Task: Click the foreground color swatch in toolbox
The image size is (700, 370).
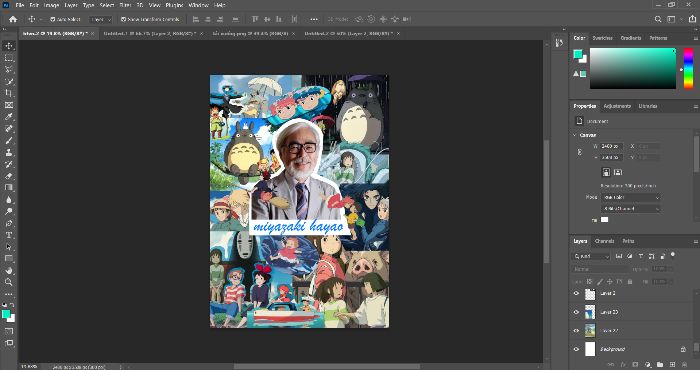Action: pos(6,314)
